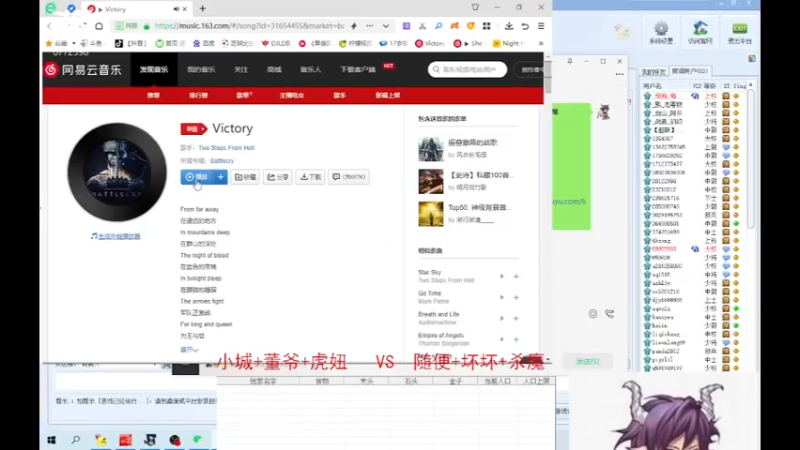Save Victory to a collection folder
800x450 pixels.
(x=245, y=177)
